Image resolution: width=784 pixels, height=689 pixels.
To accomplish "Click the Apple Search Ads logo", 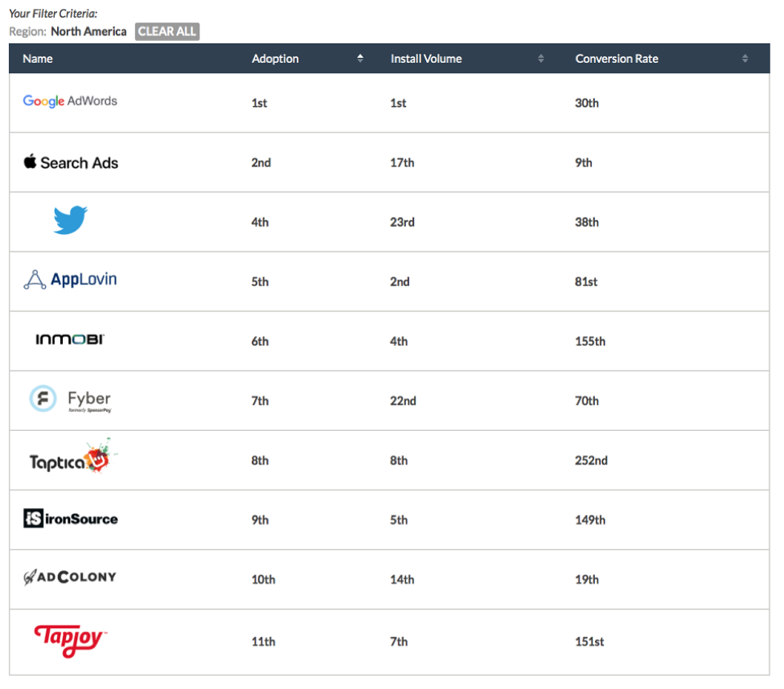I will click(x=71, y=162).
